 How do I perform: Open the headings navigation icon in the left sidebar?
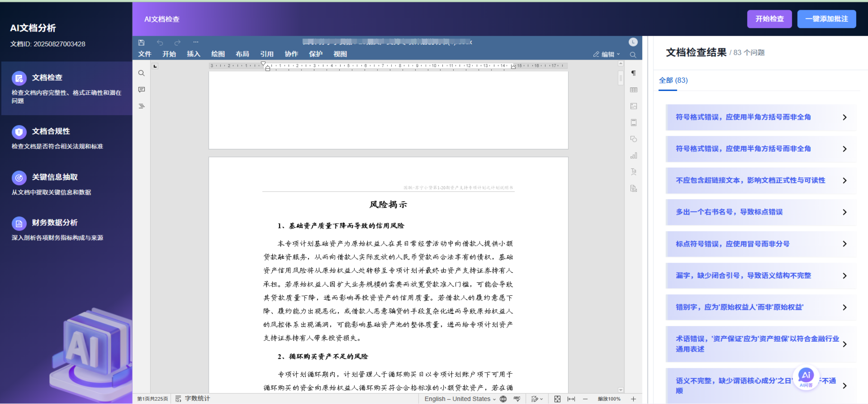pyautogui.click(x=142, y=106)
